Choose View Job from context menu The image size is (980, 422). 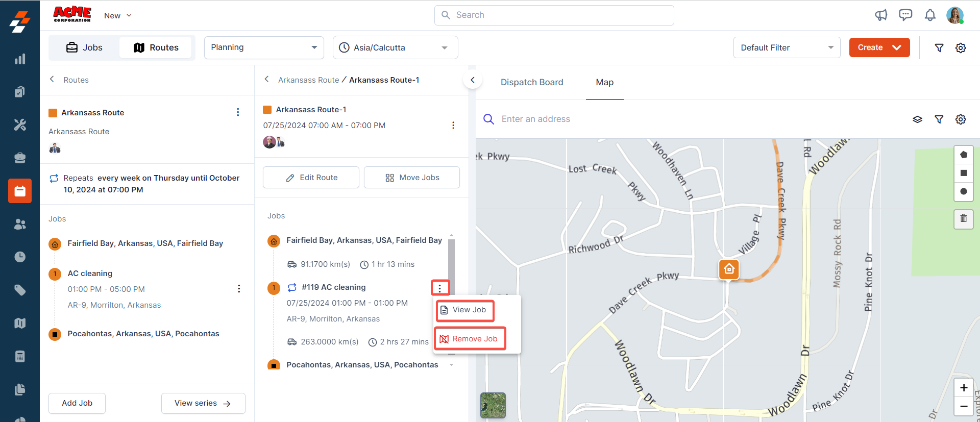(x=464, y=310)
